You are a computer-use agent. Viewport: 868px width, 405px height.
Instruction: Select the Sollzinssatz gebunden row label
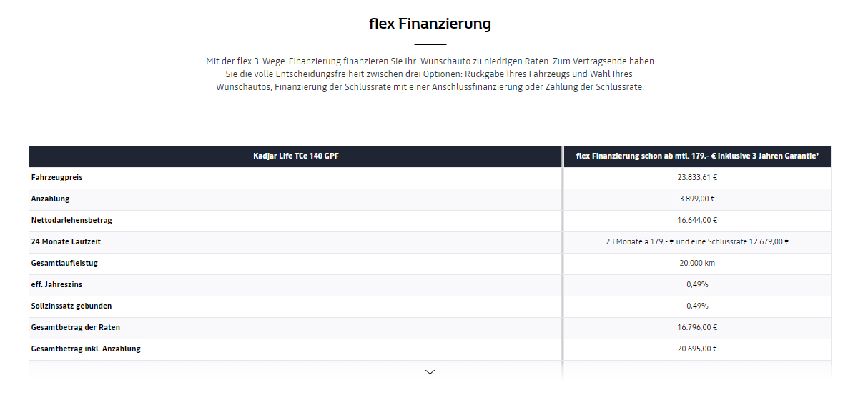(x=71, y=306)
